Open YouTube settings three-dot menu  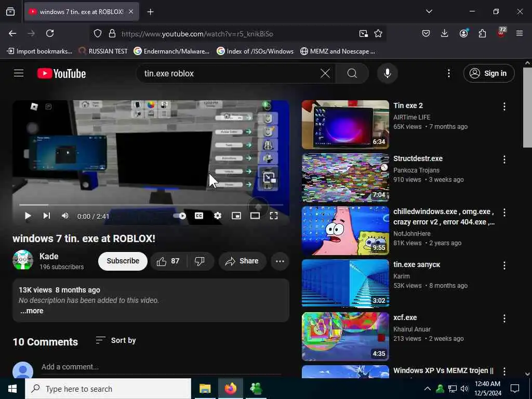[x=448, y=73]
